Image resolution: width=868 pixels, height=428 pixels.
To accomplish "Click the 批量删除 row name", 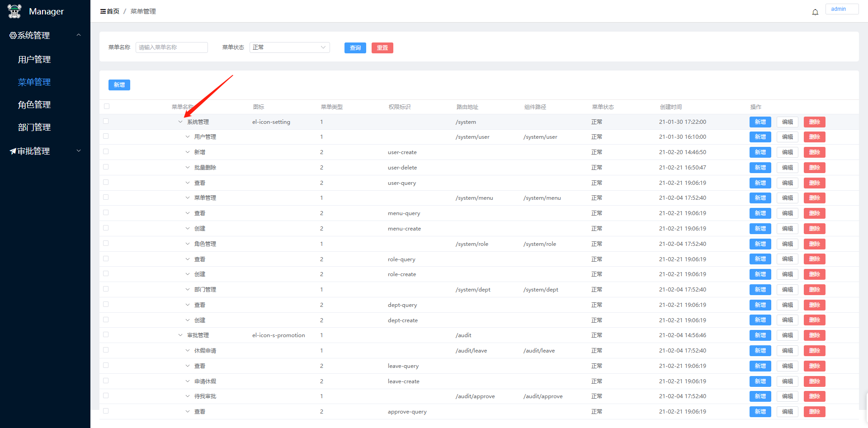I will [205, 168].
